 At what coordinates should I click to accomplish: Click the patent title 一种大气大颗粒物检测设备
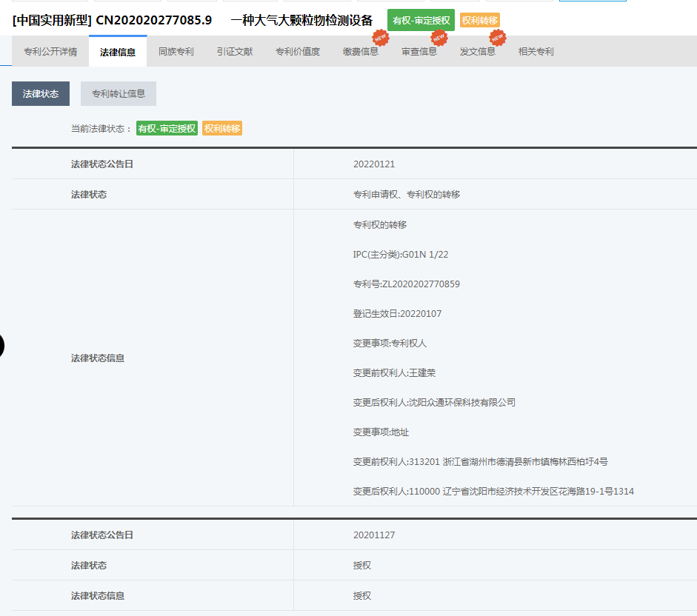[301, 20]
